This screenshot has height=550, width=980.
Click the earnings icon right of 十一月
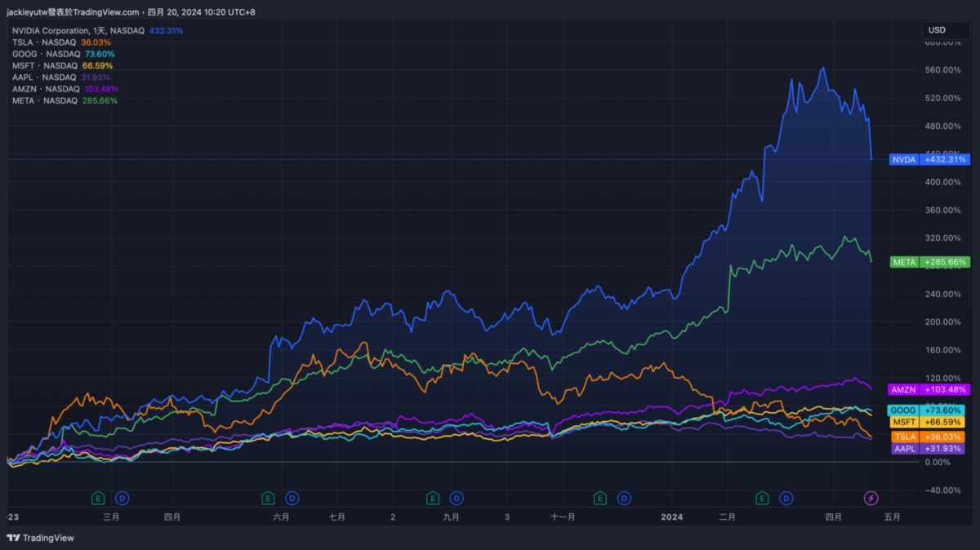(x=600, y=498)
